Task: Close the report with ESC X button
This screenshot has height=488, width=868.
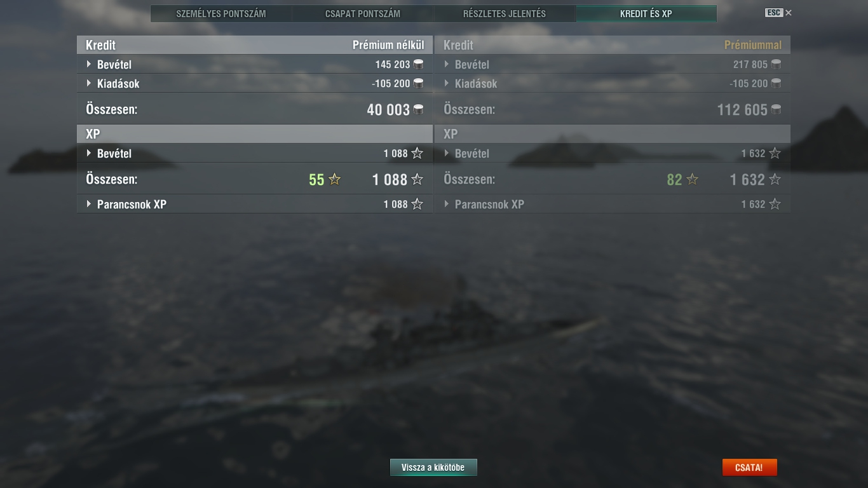Action: click(x=778, y=13)
